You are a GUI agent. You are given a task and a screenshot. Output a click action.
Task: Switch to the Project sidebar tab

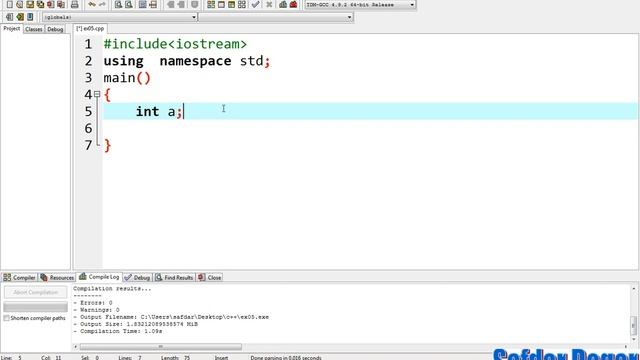pyautogui.click(x=11, y=29)
